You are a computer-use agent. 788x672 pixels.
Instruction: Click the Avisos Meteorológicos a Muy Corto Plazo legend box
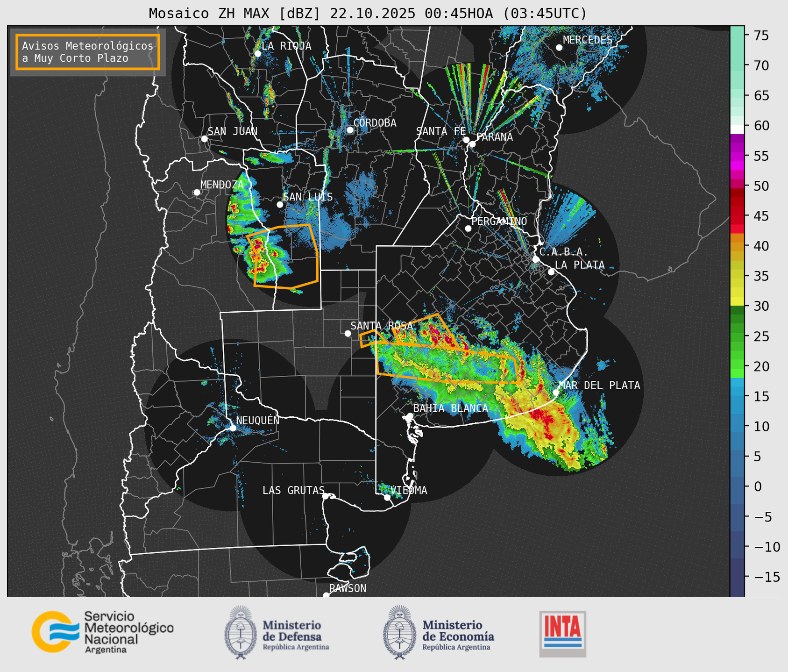88,52
